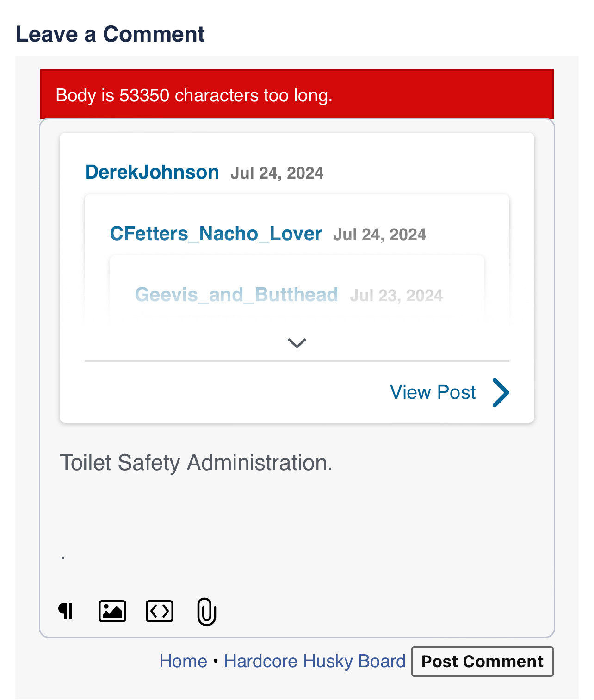This screenshot has height=700, width=594.
Task: Click the red body-too-long error banner
Action: click(297, 95)
